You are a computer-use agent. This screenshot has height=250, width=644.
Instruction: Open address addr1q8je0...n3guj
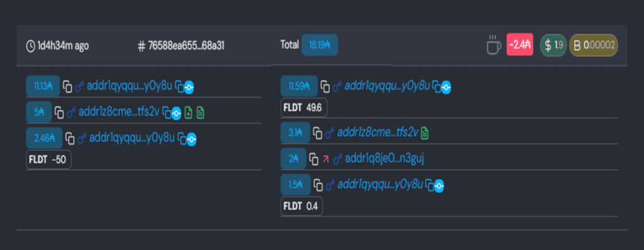tap(385, 158)
